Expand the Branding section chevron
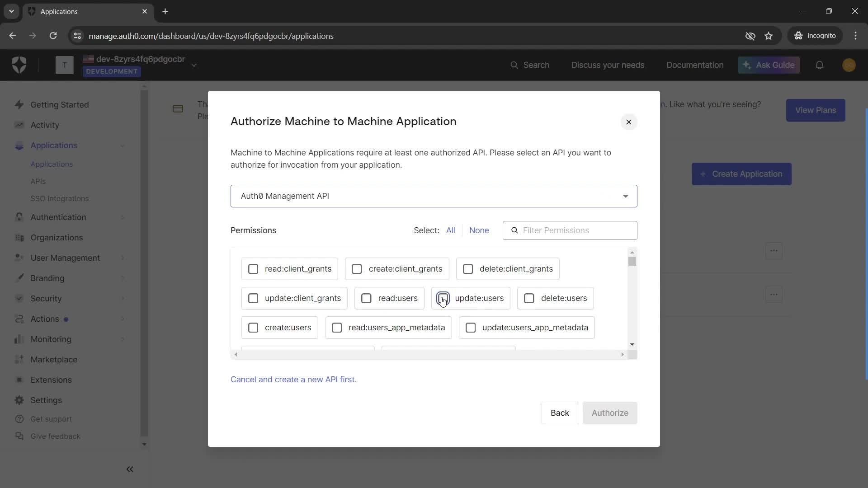The image size is (868, 488). pyautogui.click(x=123, y=278)
